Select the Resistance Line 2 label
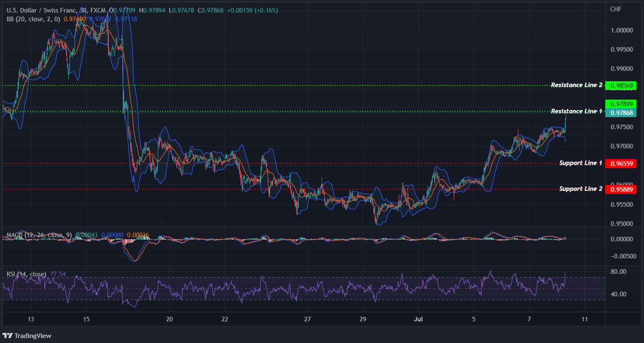 tap(577, 85)
